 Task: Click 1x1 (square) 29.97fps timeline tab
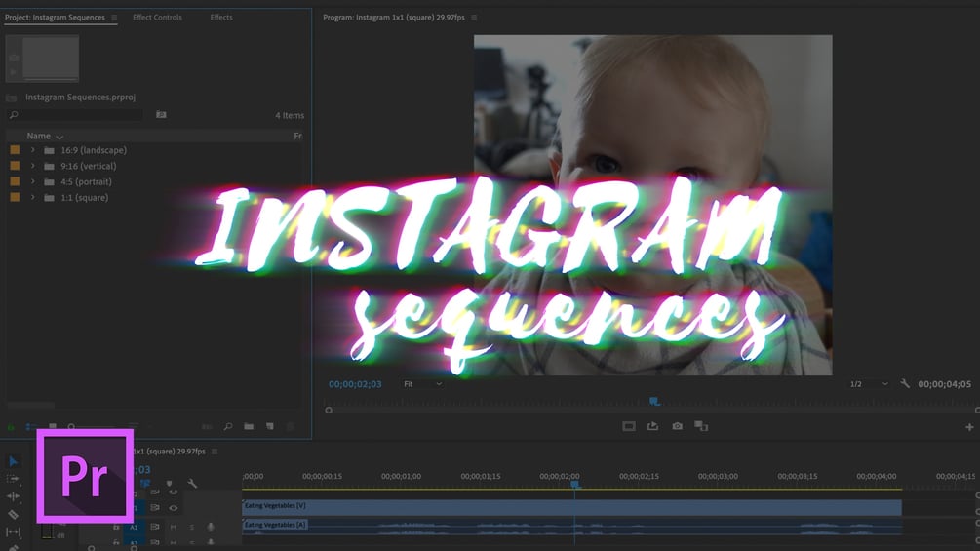click(x=170, y=452)
